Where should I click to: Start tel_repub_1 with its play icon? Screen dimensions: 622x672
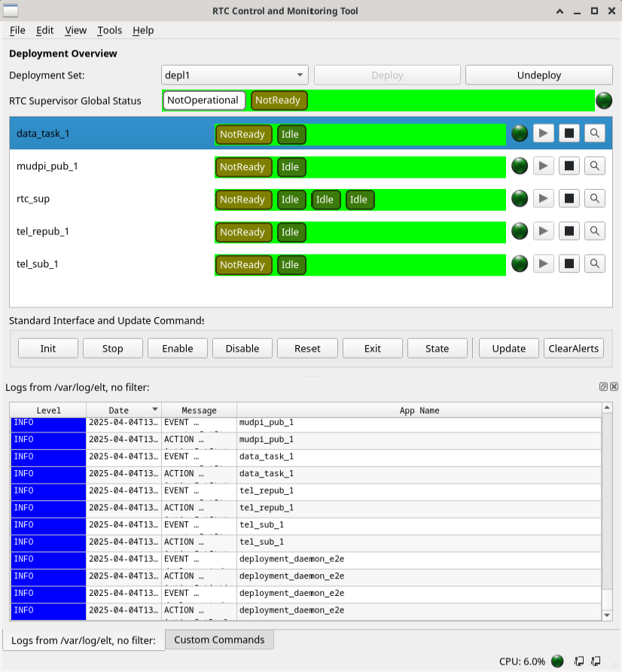[x=543, y=231]
